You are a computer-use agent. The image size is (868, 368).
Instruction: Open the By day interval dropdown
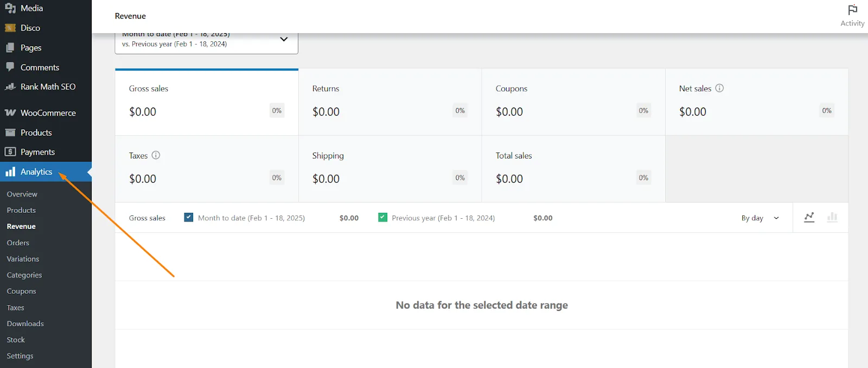[x=760, y=218]
